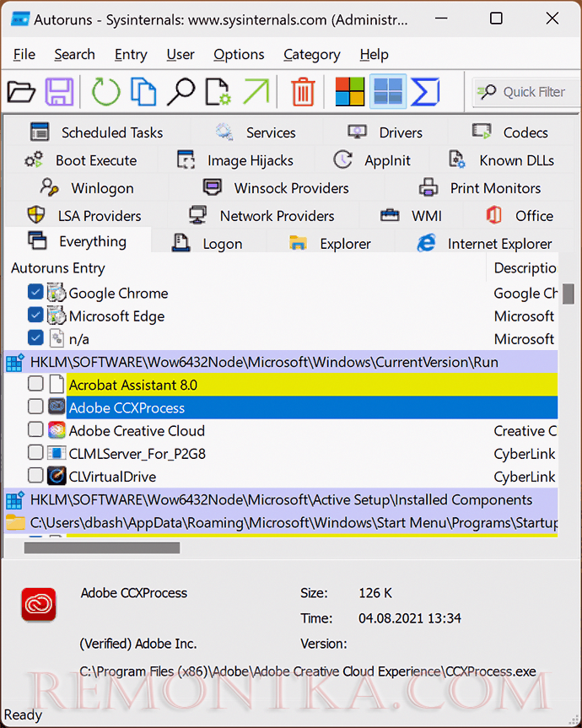Click the Find magnifier toolbar icon
The image size is (582, 728).
click(181, 91)
